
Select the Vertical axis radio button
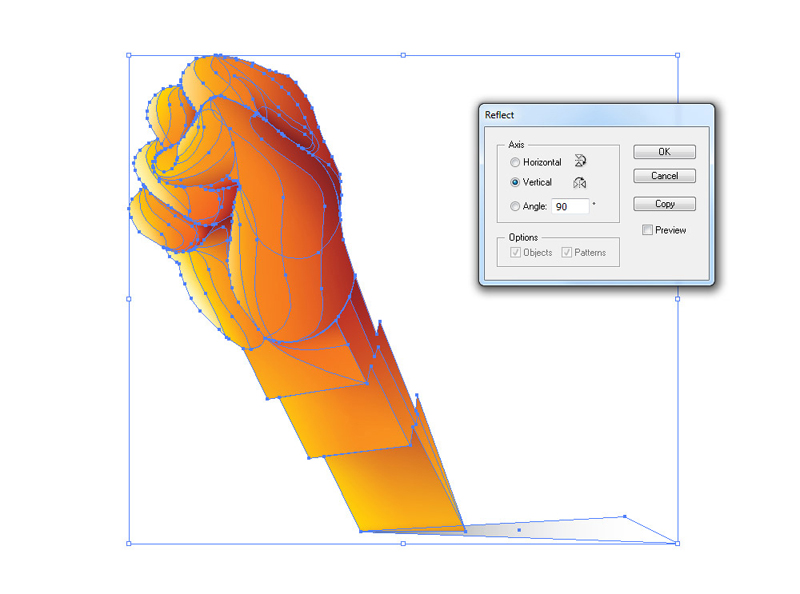(515, 182)
